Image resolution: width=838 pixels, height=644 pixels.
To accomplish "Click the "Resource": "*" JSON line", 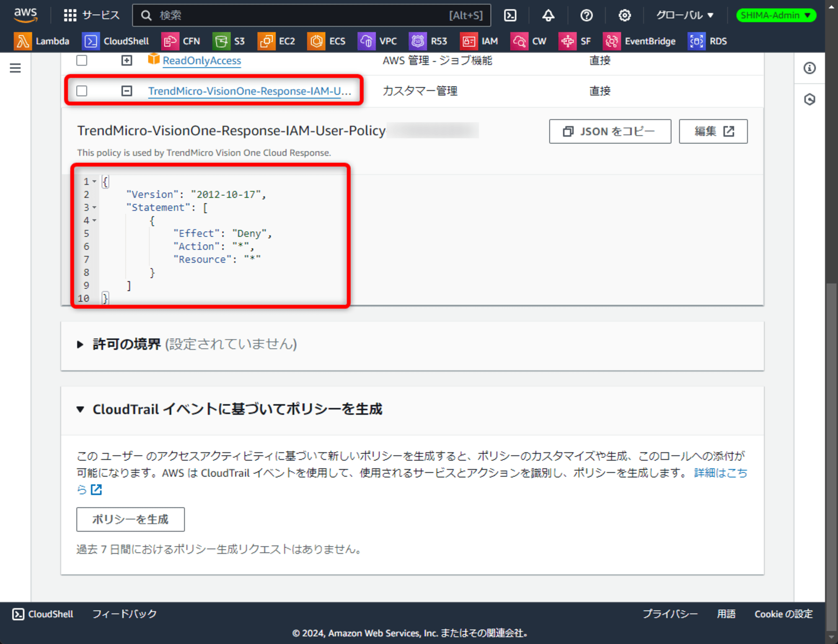I will (217, 259).
